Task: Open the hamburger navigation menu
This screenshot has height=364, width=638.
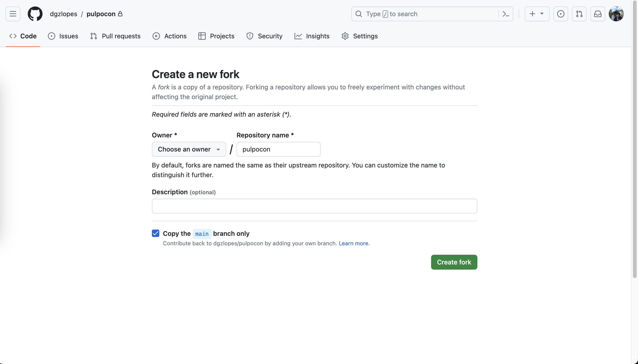Action: [x=13, y=14]
